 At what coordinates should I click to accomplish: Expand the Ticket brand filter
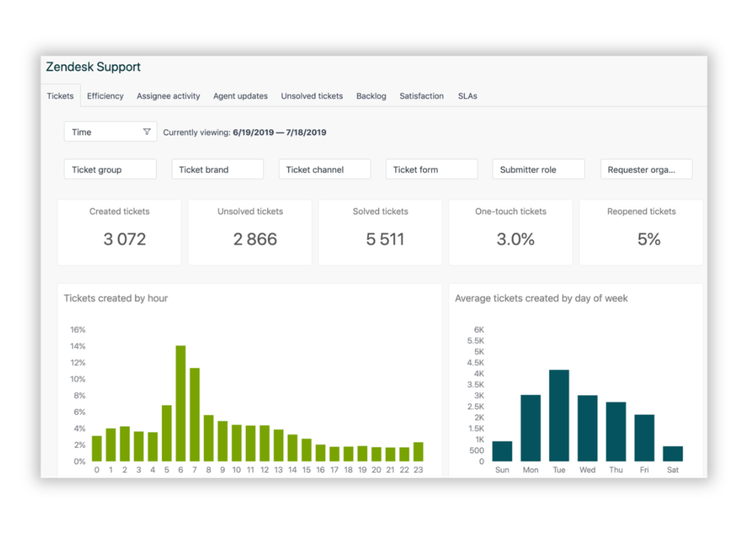coord(217,170)
